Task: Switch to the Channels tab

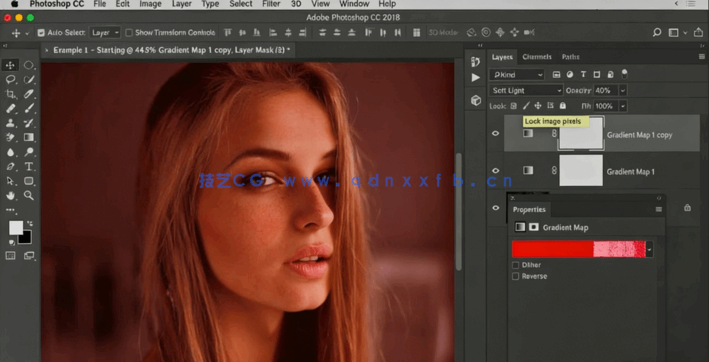Action: tap(537, 57)
